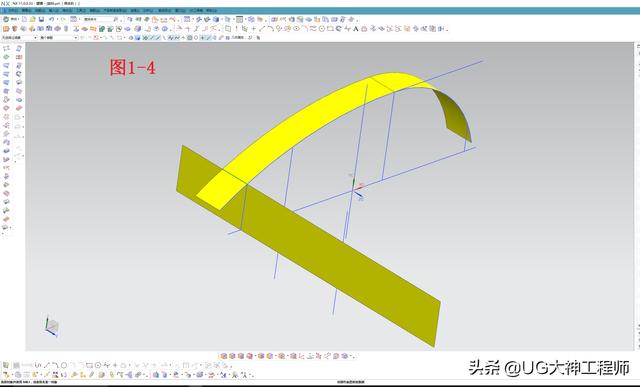The image size is (640, 387).
Task: Click the Undo arrow icon
Action: pyautogui.click(x=51, y=19)
